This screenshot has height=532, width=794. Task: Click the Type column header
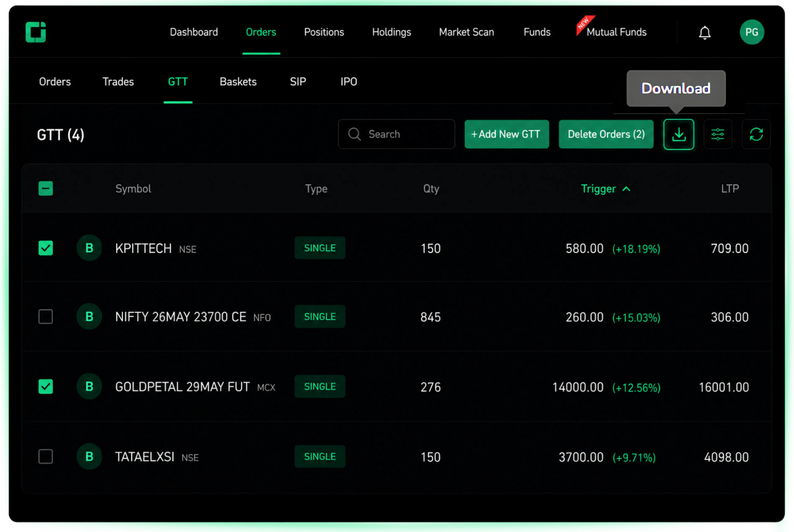(x=316, y=189)
